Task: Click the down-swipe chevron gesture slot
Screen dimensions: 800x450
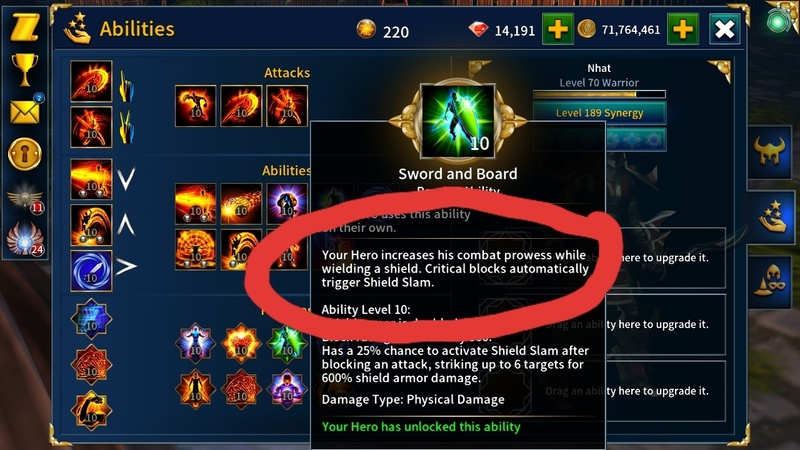Action: [x=126, y=179]
